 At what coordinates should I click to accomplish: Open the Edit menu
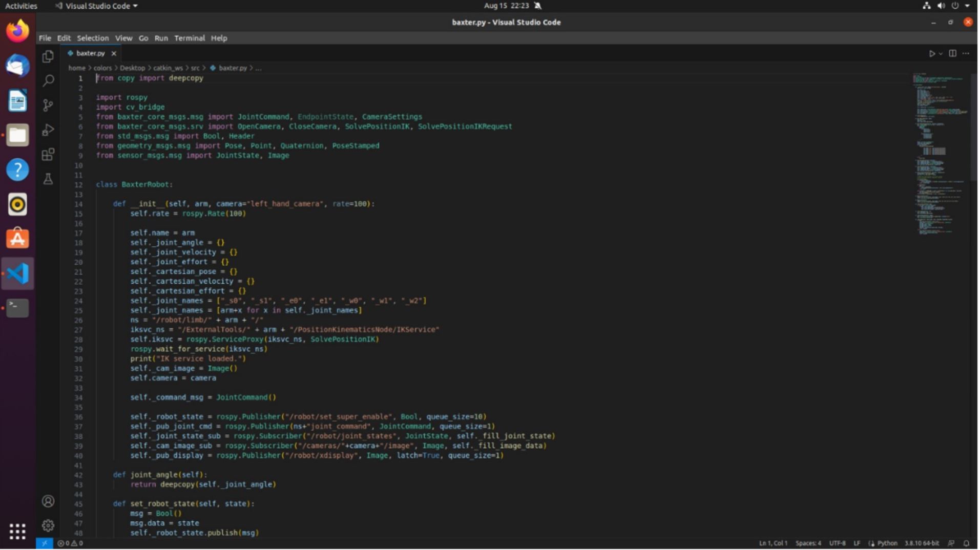coord(64,38)
